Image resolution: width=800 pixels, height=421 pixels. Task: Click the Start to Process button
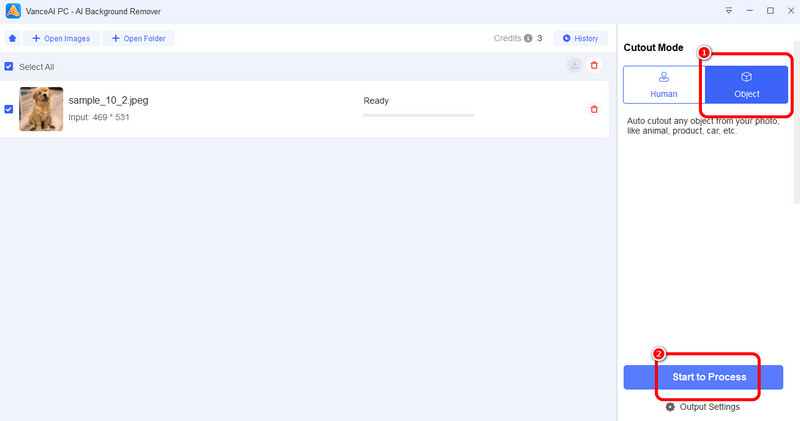tap(703, 377)
